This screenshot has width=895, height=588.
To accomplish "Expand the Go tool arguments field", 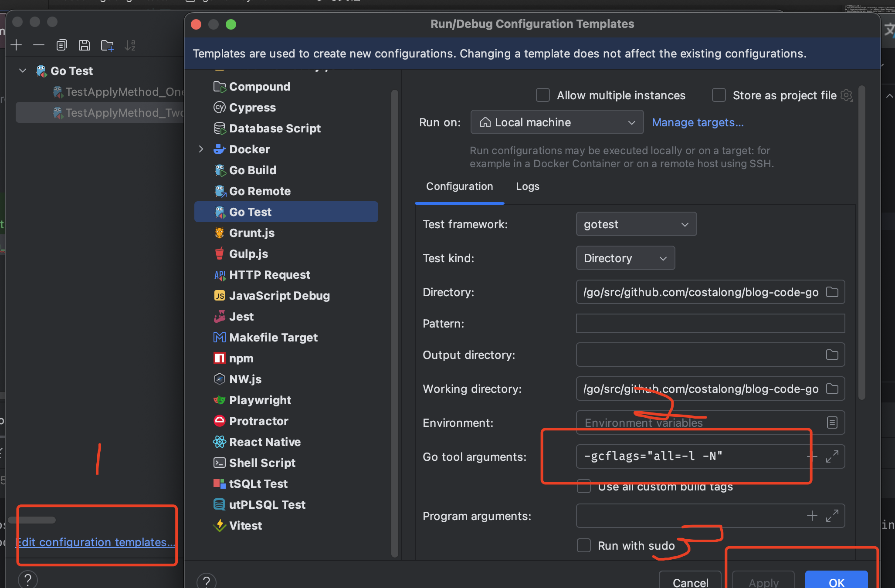I will 832,456.
